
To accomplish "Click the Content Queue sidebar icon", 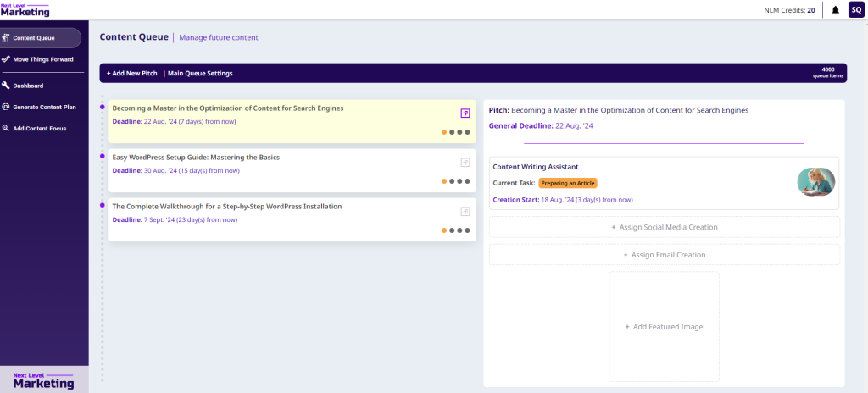I will (6, 37).
